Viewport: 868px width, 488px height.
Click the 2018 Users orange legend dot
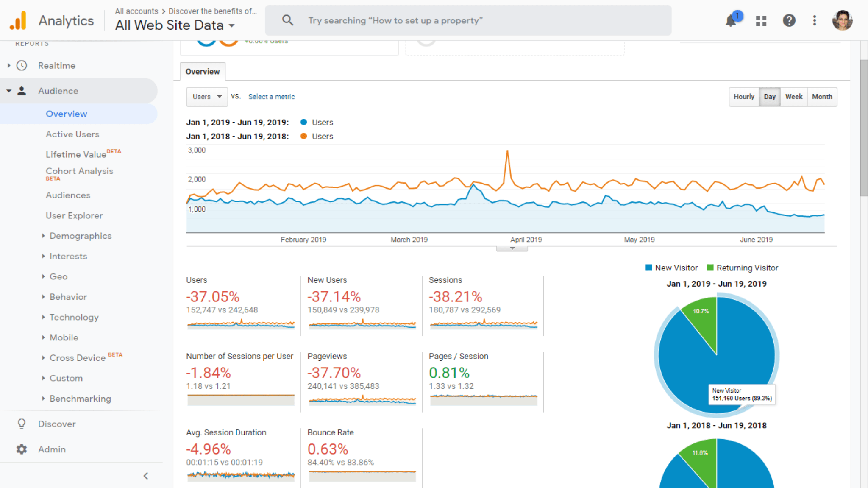click(303, 136)
